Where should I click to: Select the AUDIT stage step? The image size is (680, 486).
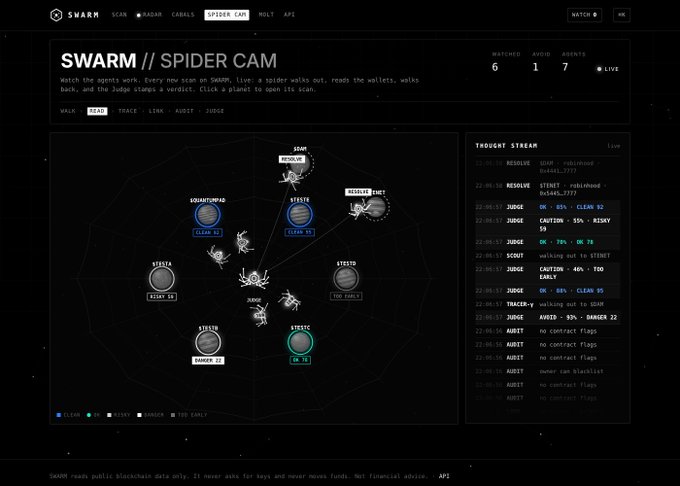[184, 111]
